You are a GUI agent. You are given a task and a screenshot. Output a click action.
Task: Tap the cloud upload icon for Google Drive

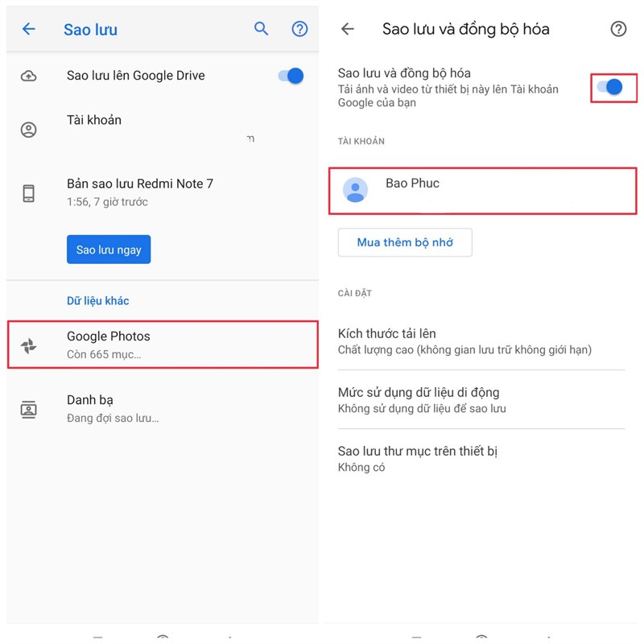coord(28,76)
